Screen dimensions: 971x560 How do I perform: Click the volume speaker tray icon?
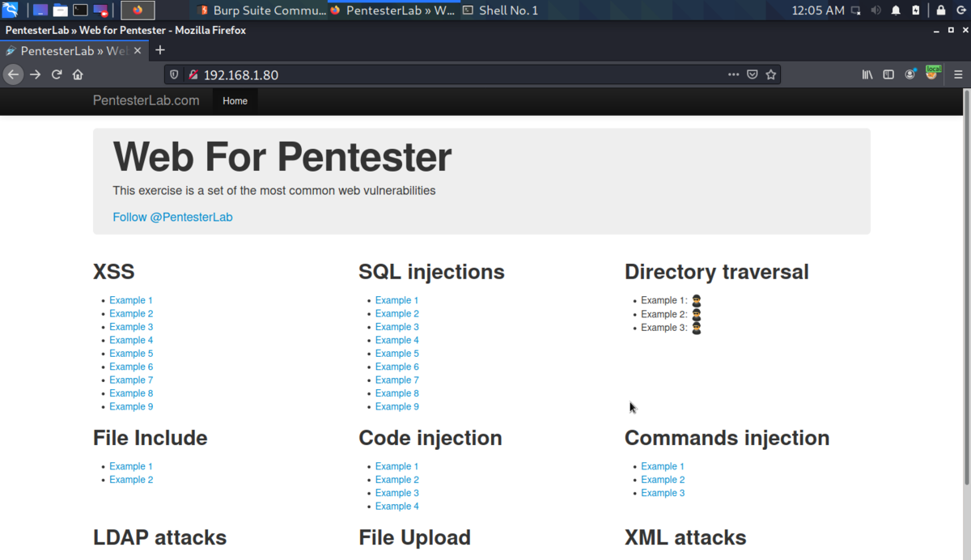coord(876,11)
